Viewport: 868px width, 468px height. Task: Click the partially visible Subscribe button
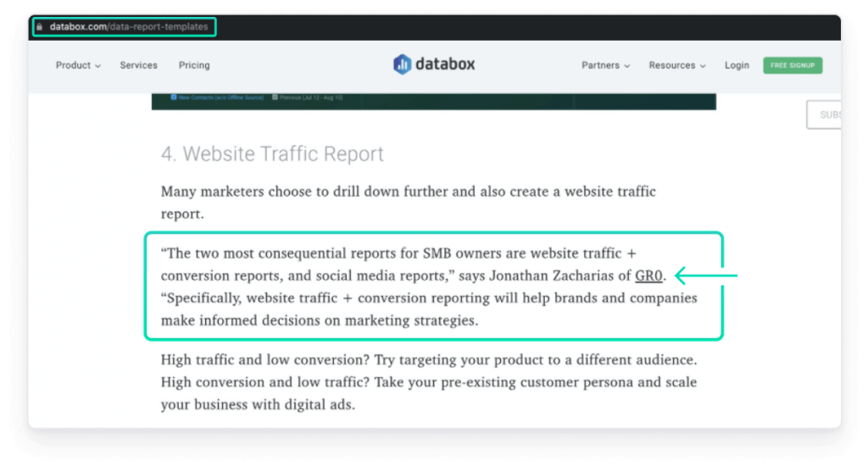coord(824,114)
